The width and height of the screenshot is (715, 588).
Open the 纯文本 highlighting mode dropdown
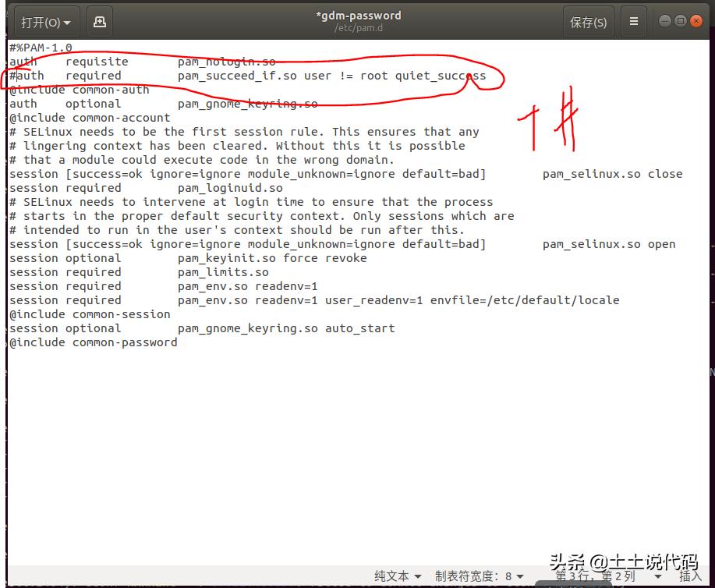(396, 576)
